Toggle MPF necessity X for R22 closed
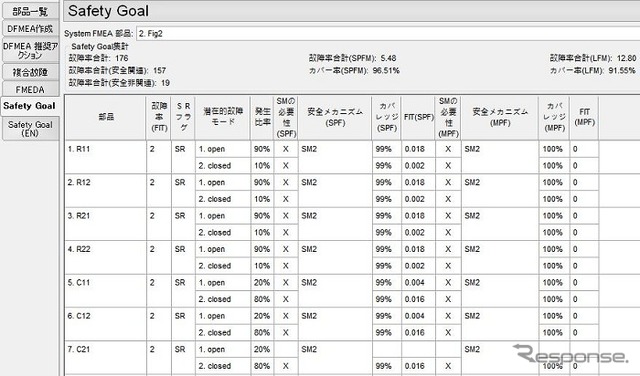The image size is (640, 376). coord(448,266)
